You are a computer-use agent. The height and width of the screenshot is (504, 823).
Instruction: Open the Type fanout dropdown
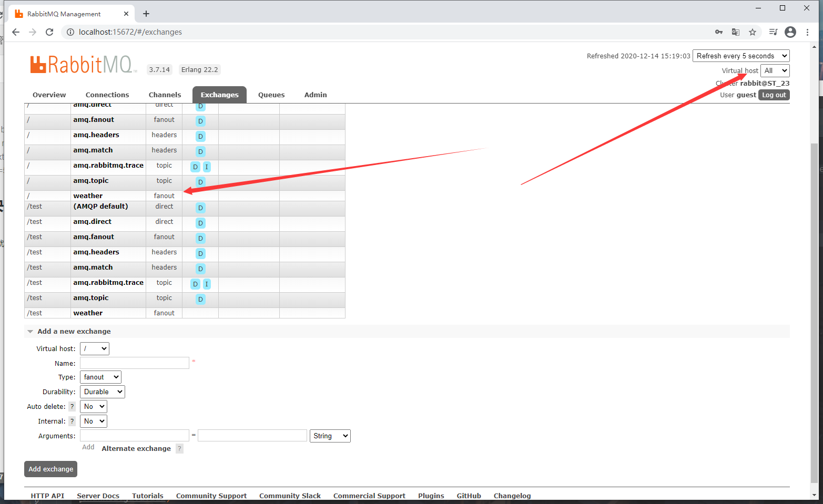(100, 377)
